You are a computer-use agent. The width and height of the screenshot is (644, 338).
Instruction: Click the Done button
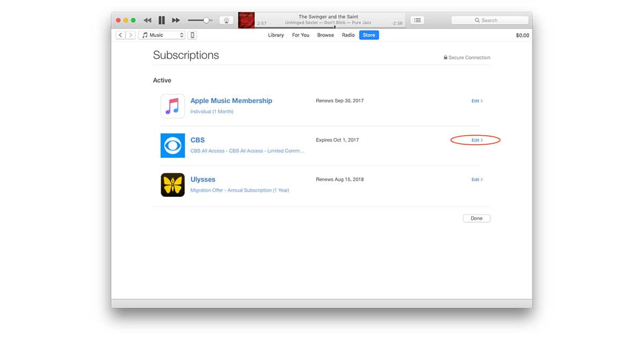477,218
